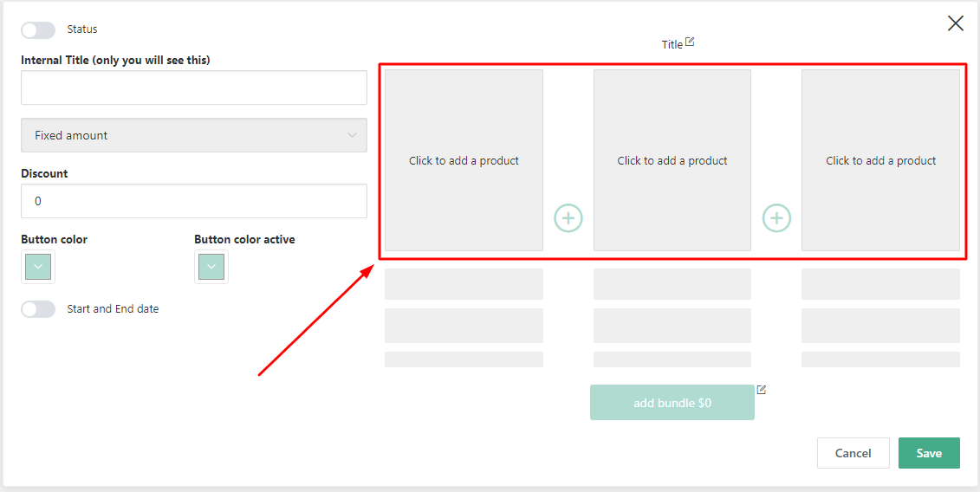
Task: Click the add bundle $0 button
Action: tap(672, 403)
